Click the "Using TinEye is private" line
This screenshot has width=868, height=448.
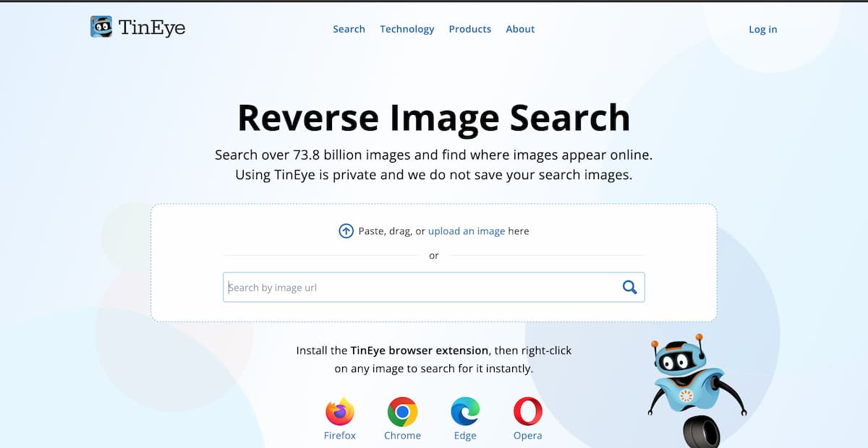coord(434,175)
